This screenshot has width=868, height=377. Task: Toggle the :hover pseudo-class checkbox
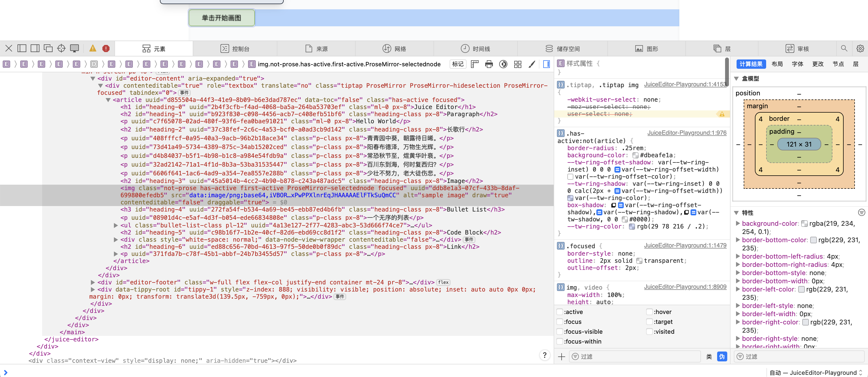coord(649,312)
